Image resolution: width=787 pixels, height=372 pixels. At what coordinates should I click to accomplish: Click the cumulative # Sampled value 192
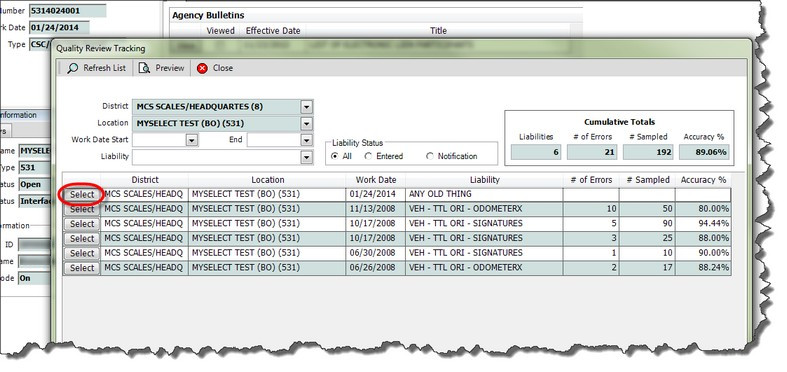click(648, 152)
